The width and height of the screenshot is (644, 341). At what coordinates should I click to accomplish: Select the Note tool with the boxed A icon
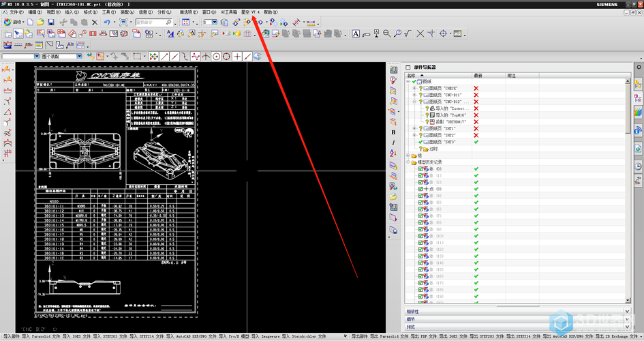(x=356, y=33)
